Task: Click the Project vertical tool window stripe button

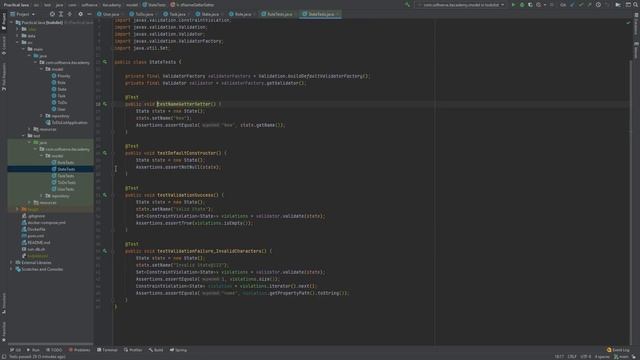Action: click(x=4, y=22)
